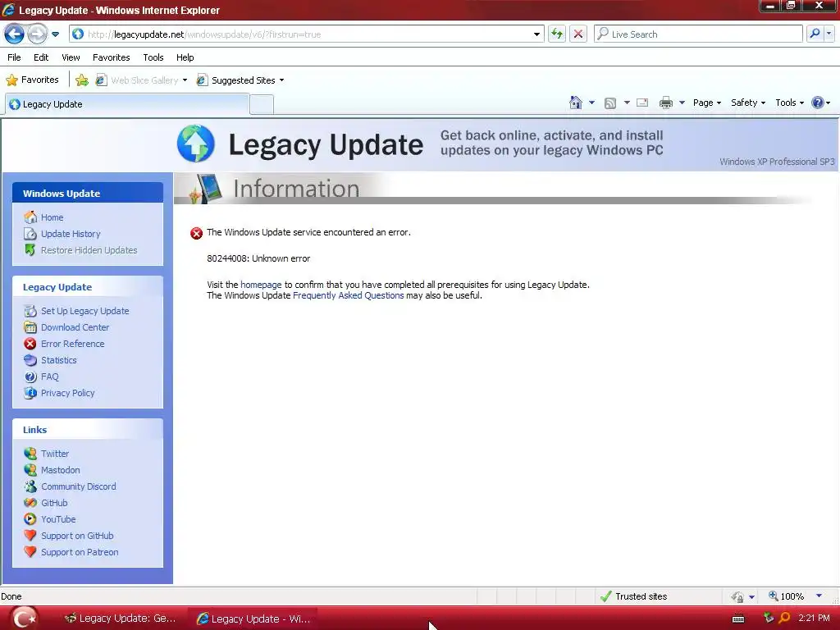Image resolution: width=840 pixels, height=630 pixels.
Task: Click the red Stop loading icon
Action: [578, 34]
